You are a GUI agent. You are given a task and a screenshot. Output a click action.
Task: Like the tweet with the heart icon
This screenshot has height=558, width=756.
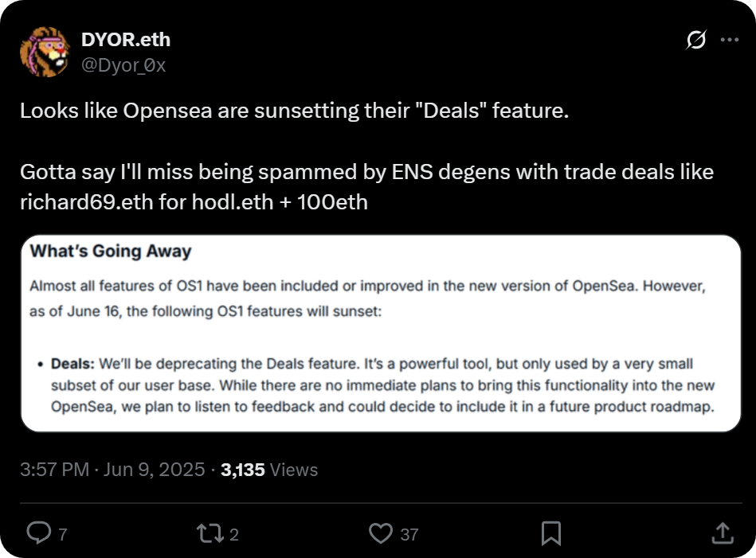(382, 533)
